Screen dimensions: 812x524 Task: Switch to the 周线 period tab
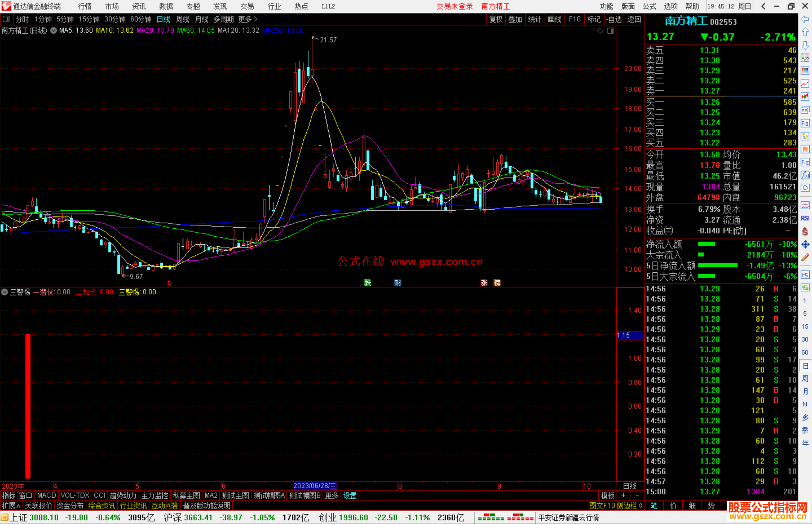coord(183,19)
